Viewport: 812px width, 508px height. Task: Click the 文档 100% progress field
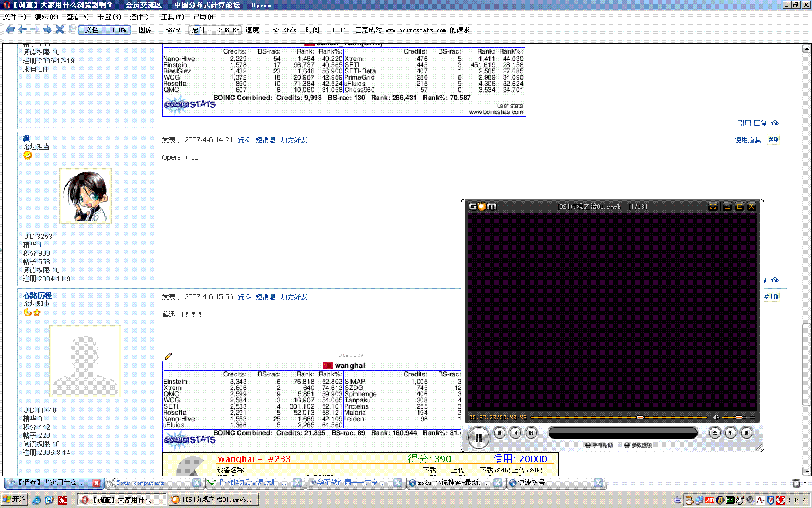pos(104,30)
